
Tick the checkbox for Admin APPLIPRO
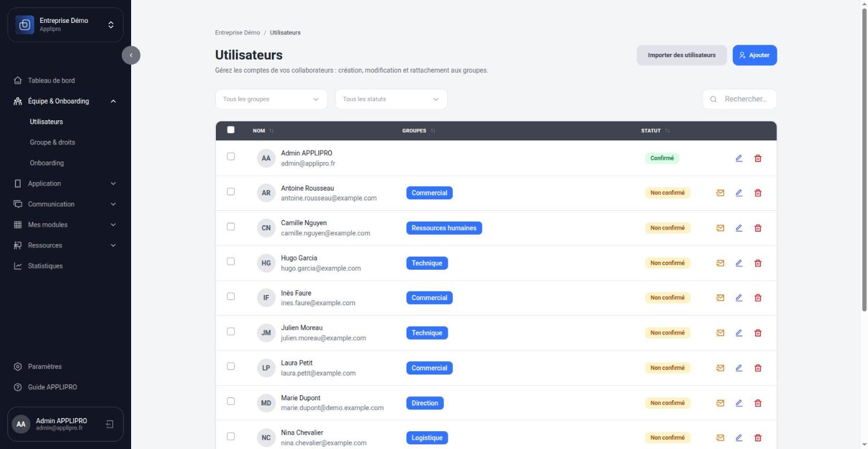coord(231,156)
